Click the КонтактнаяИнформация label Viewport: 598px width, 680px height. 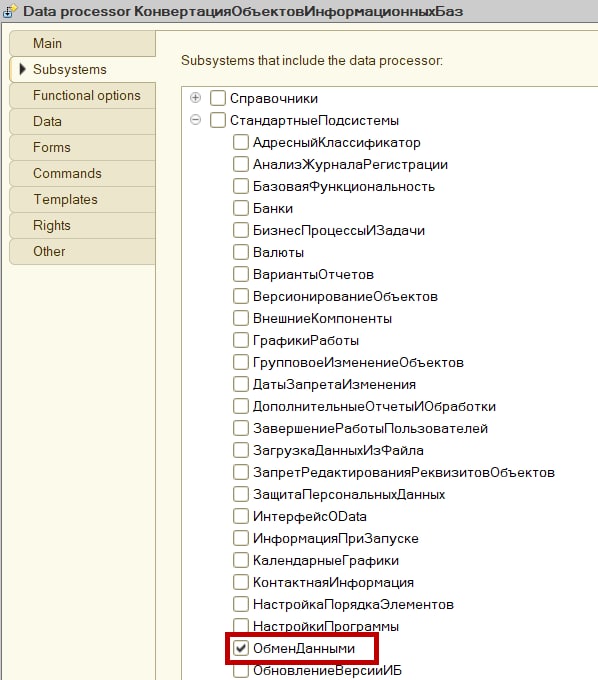tap(333, 582)
